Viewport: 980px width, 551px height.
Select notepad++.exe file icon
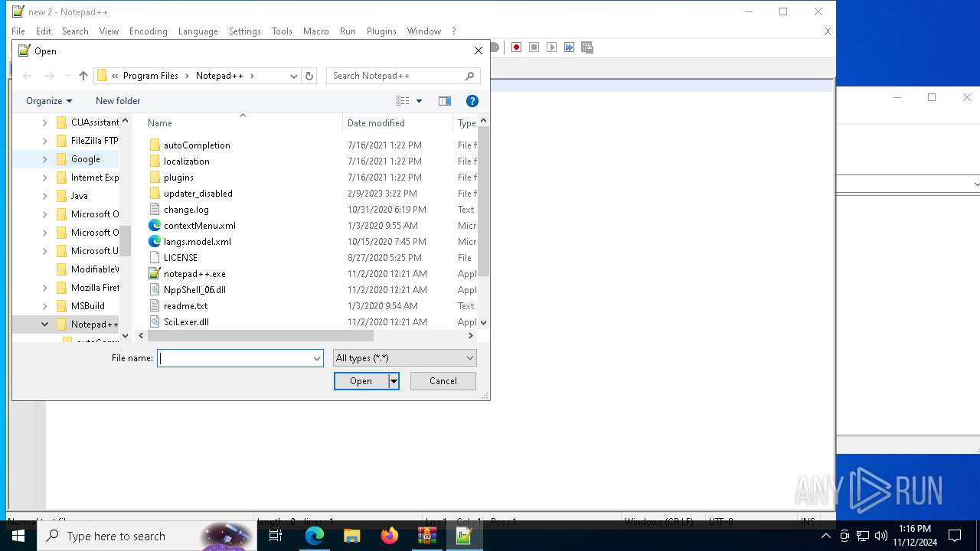tap(155, 274)
